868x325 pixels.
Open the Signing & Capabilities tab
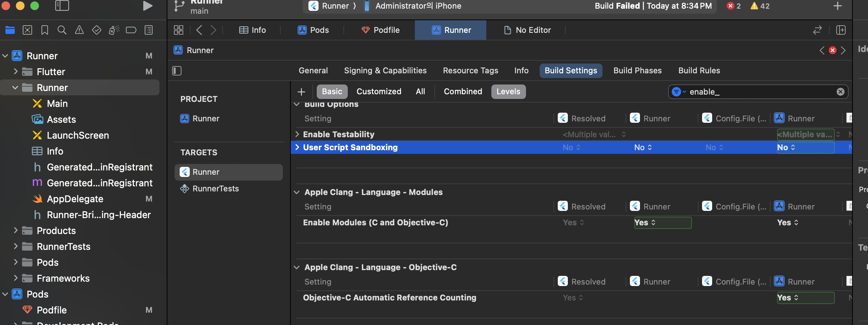385,70
